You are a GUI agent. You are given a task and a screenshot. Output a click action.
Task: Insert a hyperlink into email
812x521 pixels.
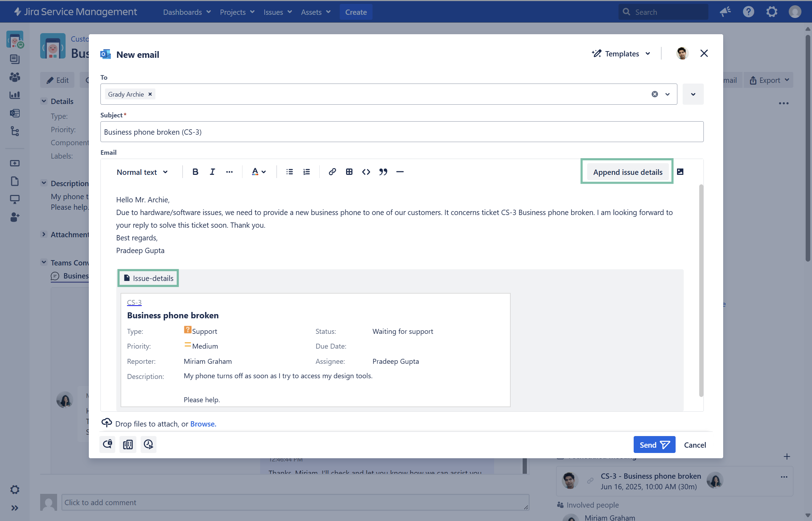coord(332,172)
